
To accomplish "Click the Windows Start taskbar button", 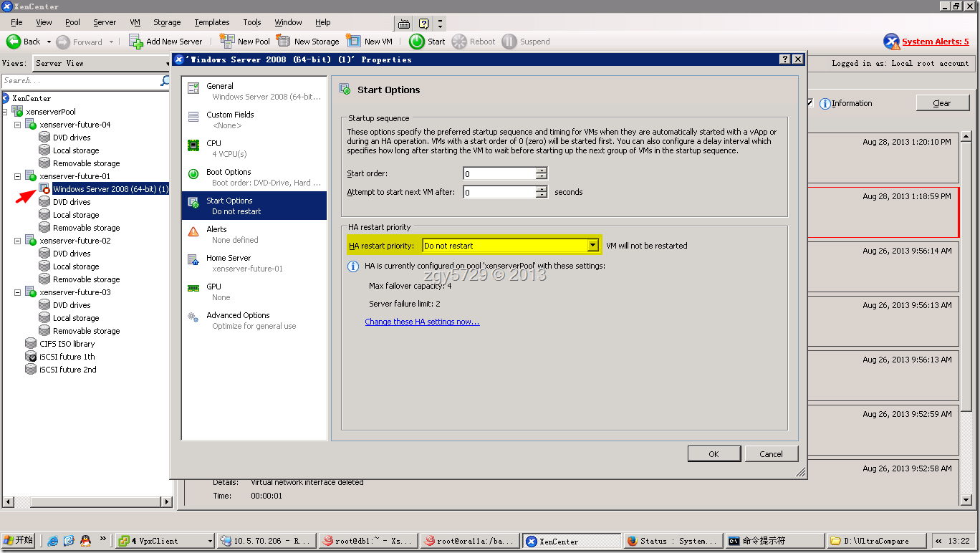I will tap(19, 541).
